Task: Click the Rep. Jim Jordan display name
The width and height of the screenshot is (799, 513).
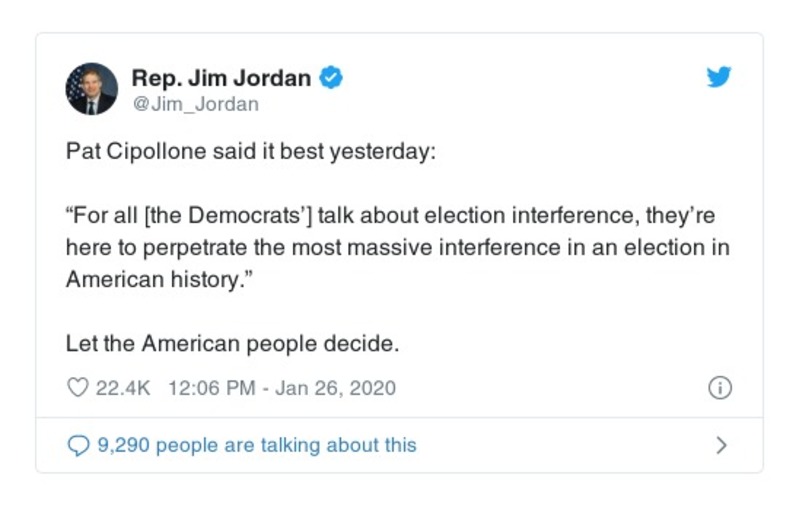Action: pos(221,78)
